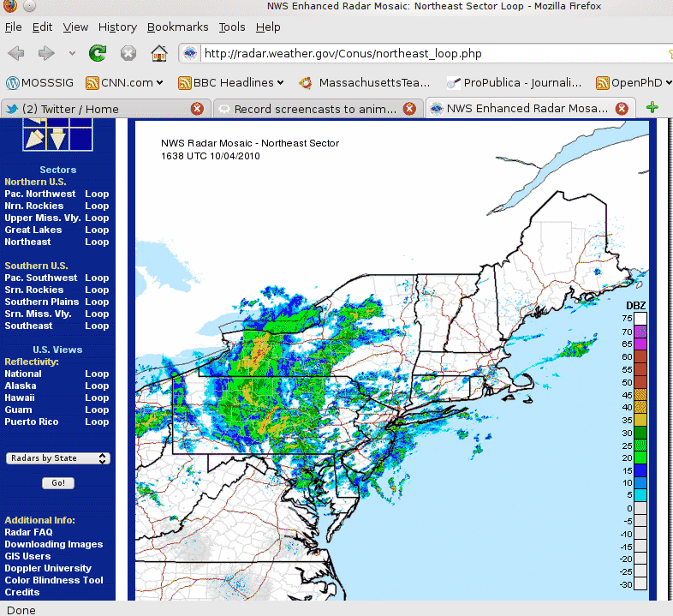Image resolution: width=673 pixels, height=616 pixels.
Task: Open Nrn. Rockies sector
Action: coord(34,206)
